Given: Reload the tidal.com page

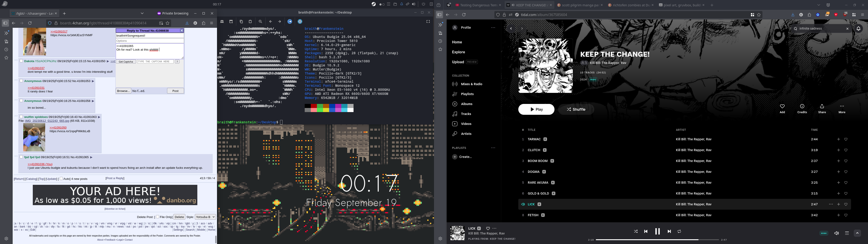Looking at the screenshot, I should coord(464,15).
